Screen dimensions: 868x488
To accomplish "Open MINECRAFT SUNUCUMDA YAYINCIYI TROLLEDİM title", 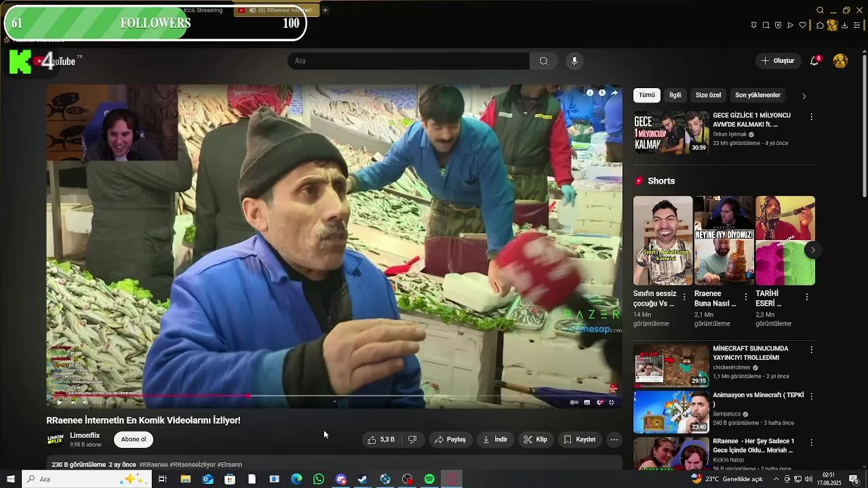I will [751, 353].
